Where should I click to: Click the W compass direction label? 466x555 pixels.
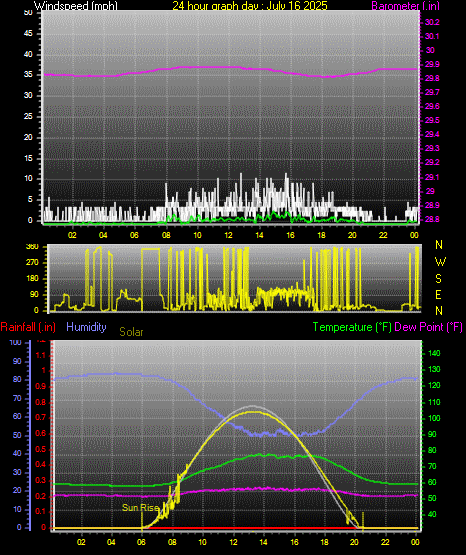(x=440, y=262)
